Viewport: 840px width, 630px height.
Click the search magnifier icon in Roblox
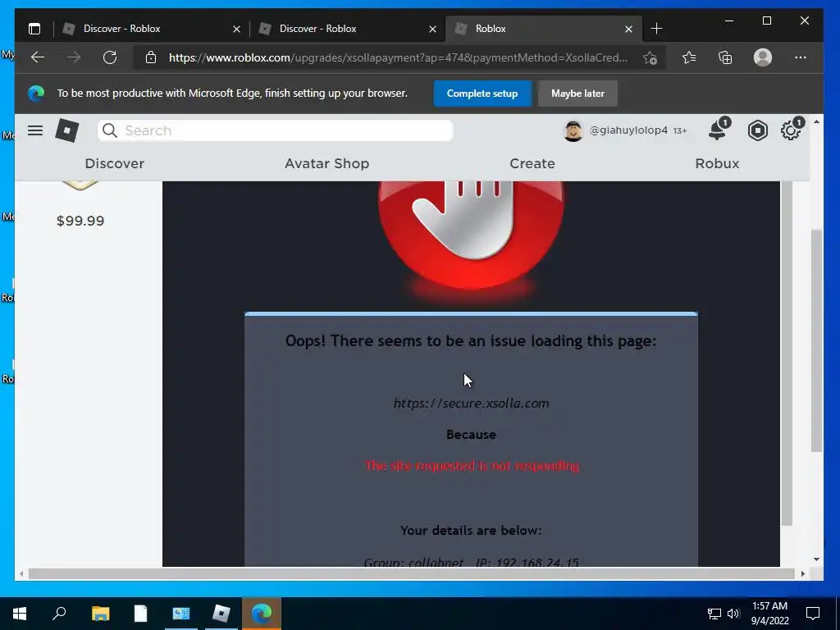point(110,130)
